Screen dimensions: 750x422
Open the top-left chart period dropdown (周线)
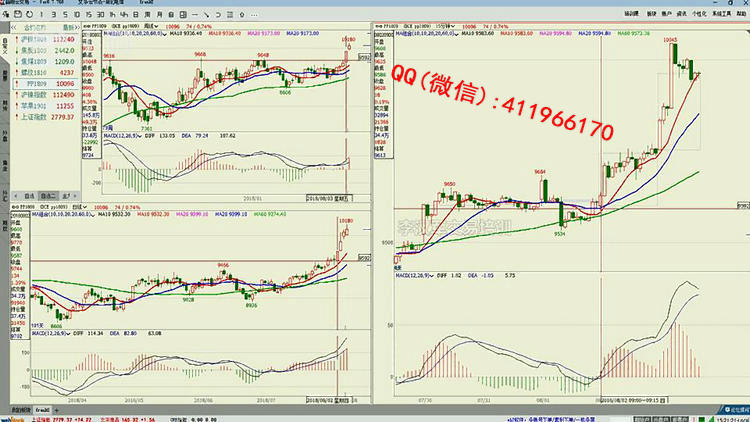click(151, 26)
